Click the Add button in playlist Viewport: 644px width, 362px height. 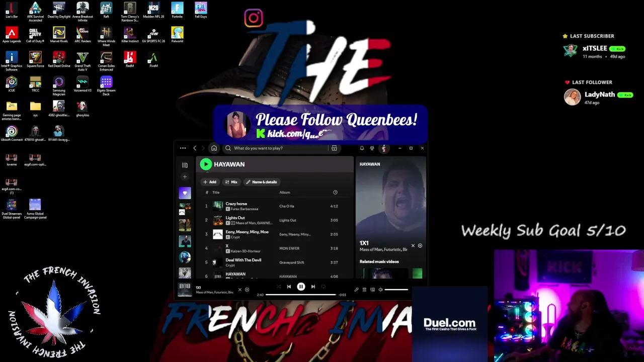point(210,182)
